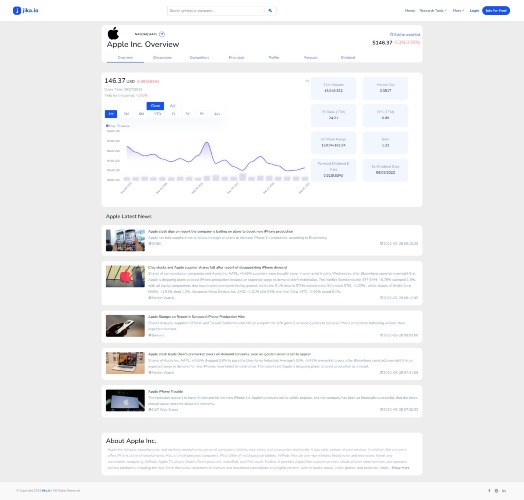
Task: Click the jika.io footer copyright link
Action: pyautogui.click(x=46, y=491)
